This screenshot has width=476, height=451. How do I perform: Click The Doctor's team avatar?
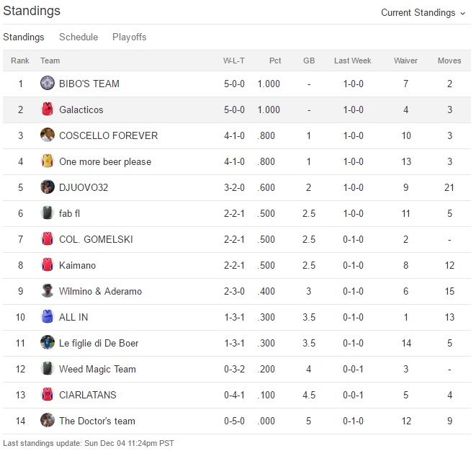(x=48, y=421)
